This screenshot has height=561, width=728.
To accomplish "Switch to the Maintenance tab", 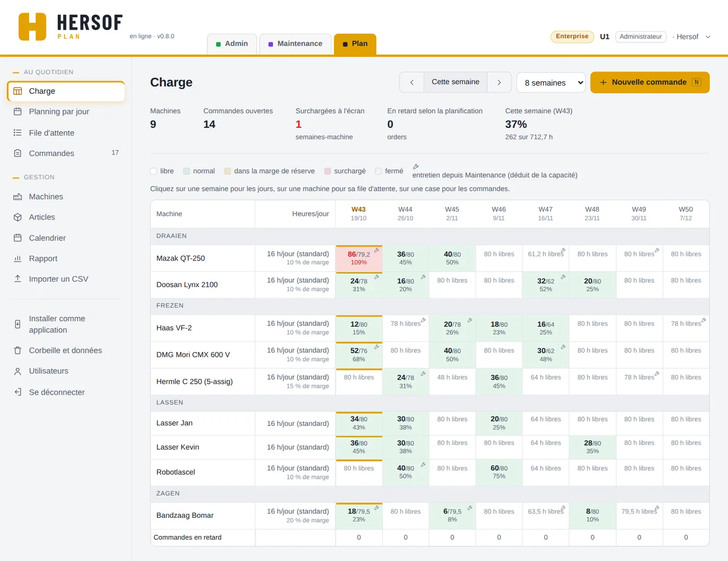I will pyautogui.click(x=295, y=44).
